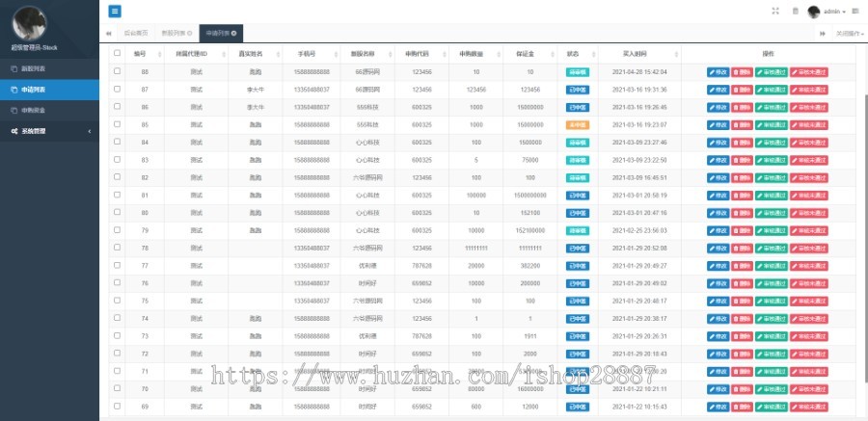Sort table by 新股名称 column arrows
This screenshot has height=421, width=868.
point(391,54)
